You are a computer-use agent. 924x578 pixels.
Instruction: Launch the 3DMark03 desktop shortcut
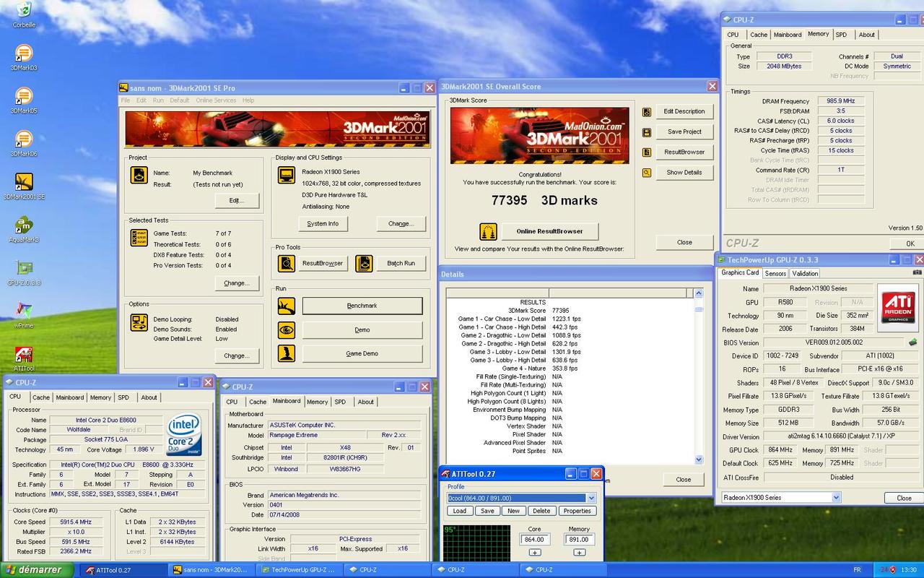(x=24, y=53)
